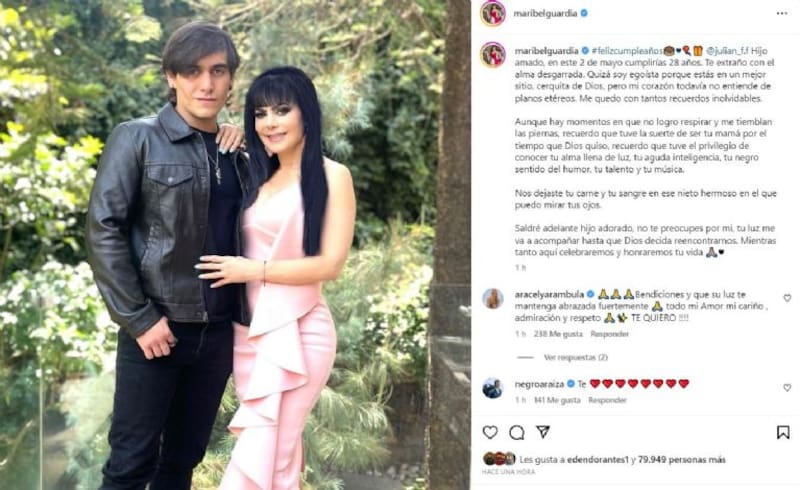800x490 pixels.
Task: Click Responder under negroaraiza's comment
Action: pos(607,400)
